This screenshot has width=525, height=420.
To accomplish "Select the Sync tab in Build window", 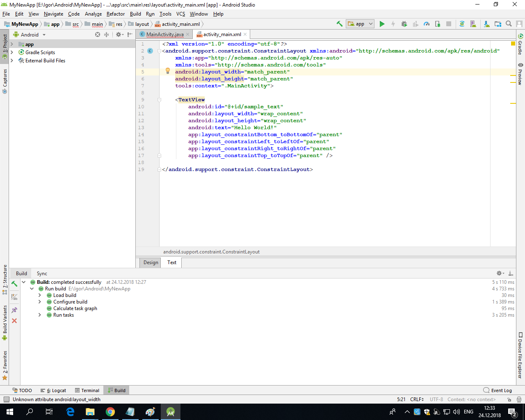I will (x=42, y=274).
